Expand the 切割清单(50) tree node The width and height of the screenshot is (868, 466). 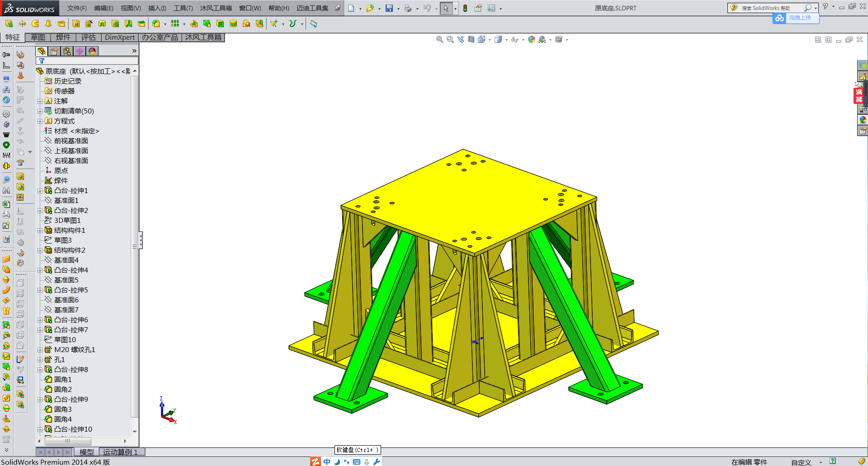point(40,111)
